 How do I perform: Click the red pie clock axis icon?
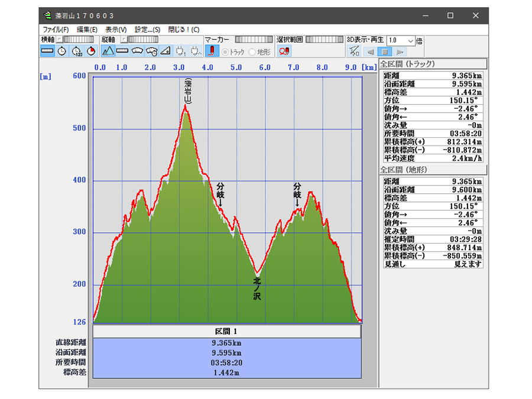(91, 51)
